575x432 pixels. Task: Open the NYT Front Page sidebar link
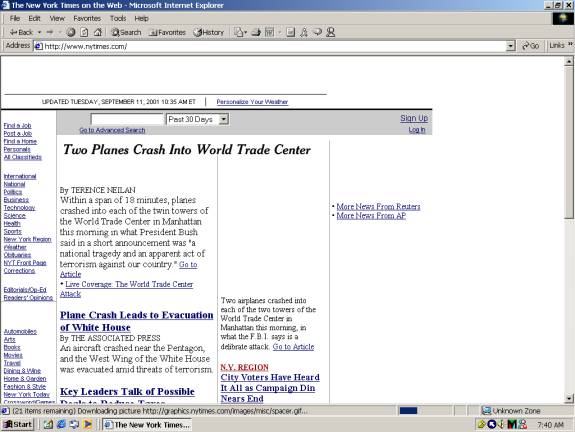click(x=25, y=263)
